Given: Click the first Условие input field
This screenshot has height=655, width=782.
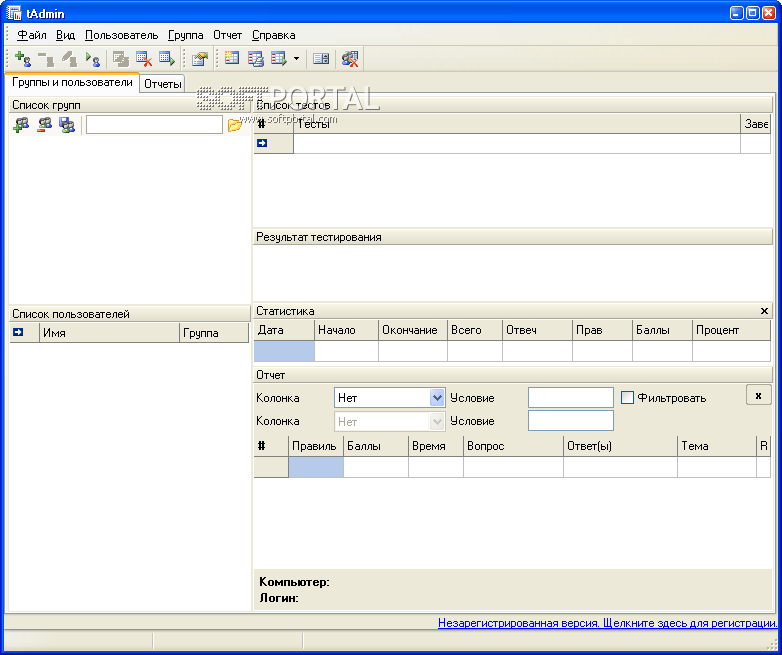Looking at the screenshot, I should pyautogui.click(x=570, y=398).
